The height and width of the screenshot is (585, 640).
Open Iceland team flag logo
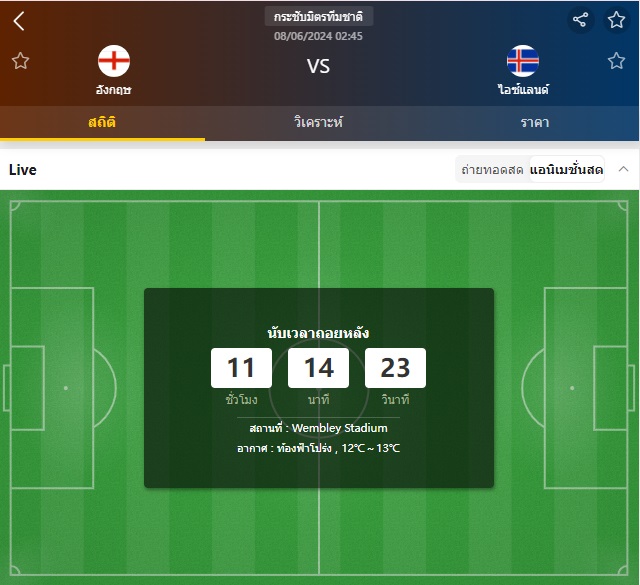(523, 61)
